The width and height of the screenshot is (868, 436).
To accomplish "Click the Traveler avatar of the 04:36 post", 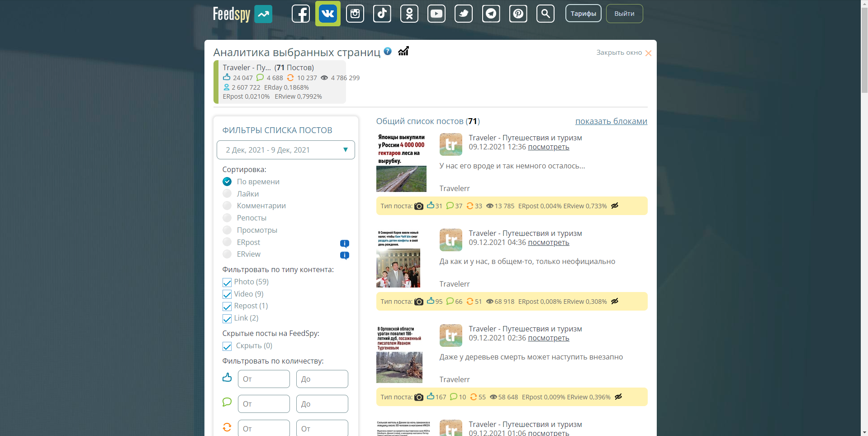I will (x=451, y=240).
